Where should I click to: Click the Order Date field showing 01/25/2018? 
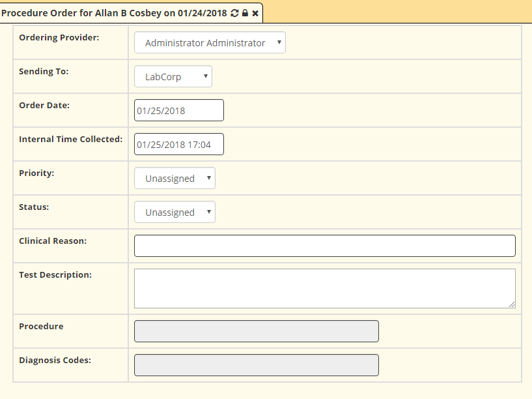(x=178, y=110)
